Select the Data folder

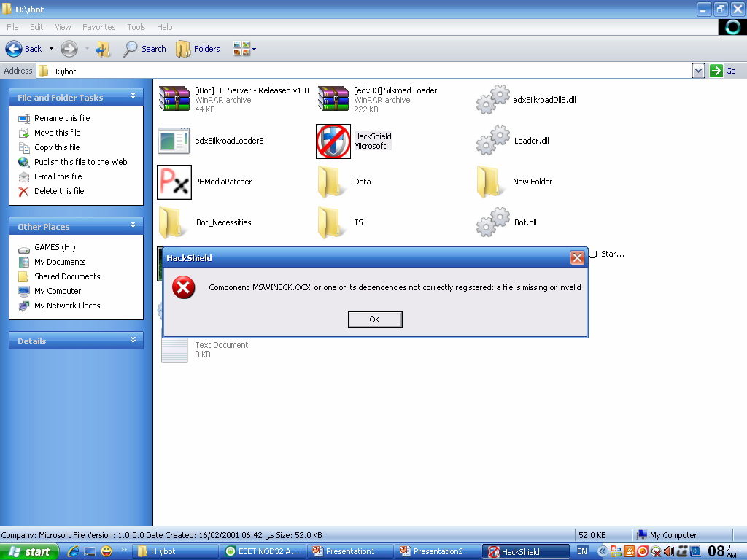coord(332,182)
